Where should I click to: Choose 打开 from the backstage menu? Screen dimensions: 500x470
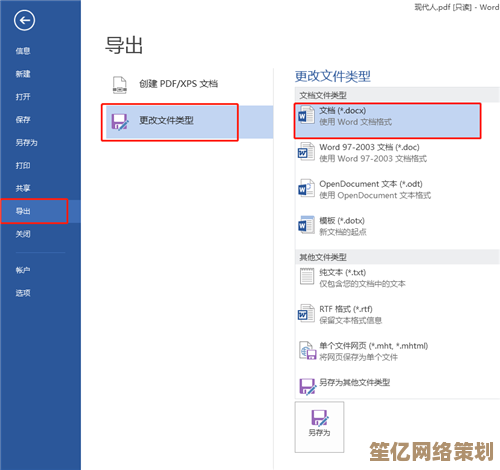[x=23, y=97]
